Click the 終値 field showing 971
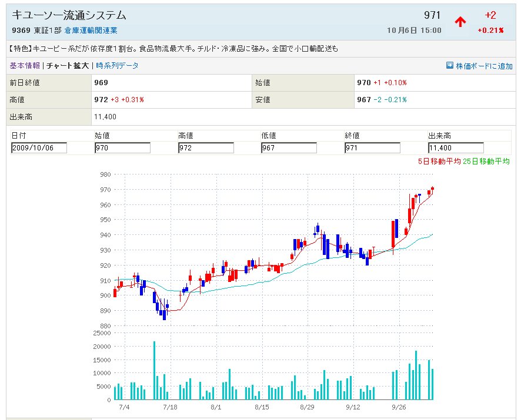521x420 pixels. point(372,148)
